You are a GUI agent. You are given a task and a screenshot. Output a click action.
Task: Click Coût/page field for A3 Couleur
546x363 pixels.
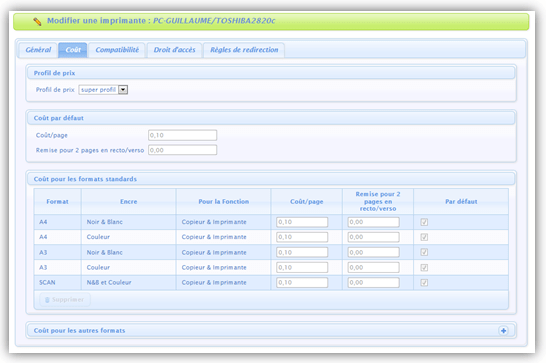tap(302, 267)
